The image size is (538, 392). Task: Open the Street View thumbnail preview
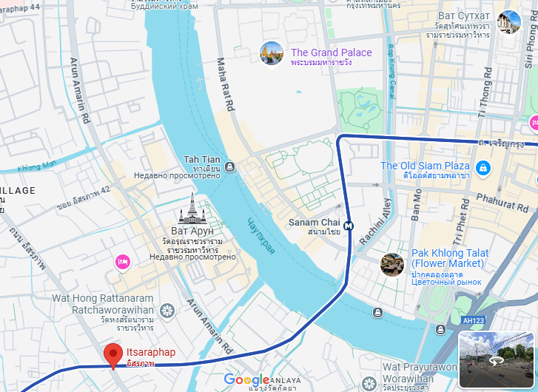pyautogui.click(x=496, y=359)
